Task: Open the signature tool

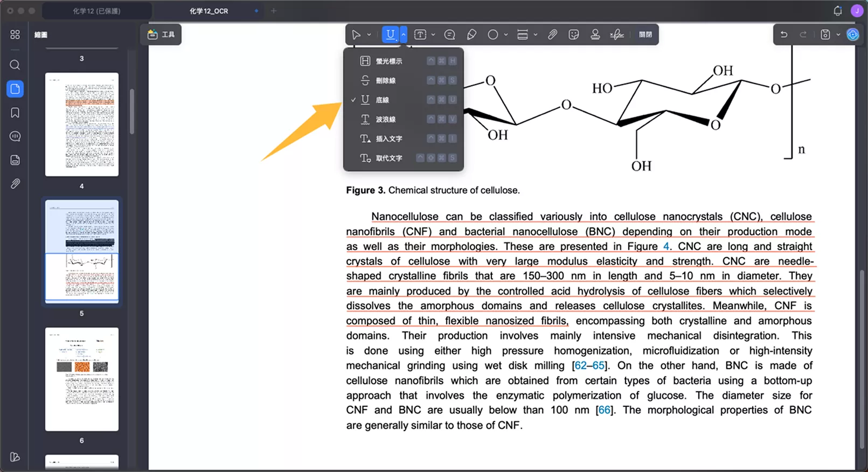Action: (x=617, y=34)
